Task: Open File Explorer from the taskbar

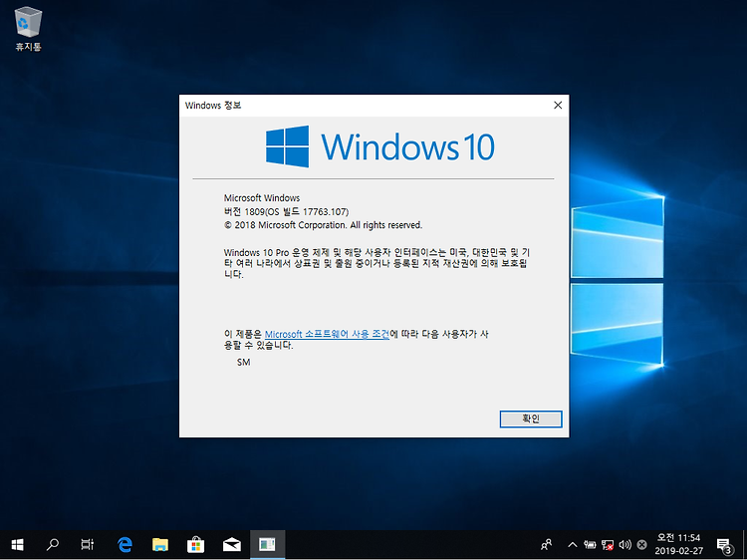Action: 160,544
